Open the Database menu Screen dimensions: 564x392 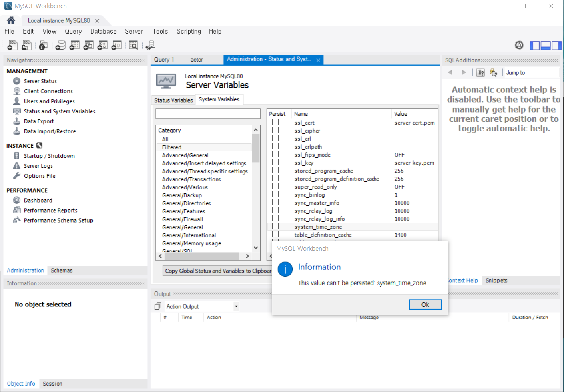[103, 32]
